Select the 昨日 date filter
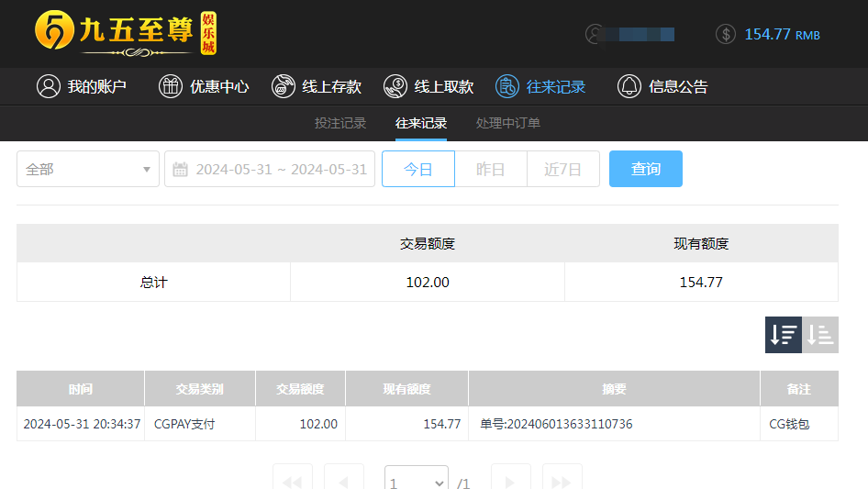The image size is (868, 489). (x=491, y=169)
